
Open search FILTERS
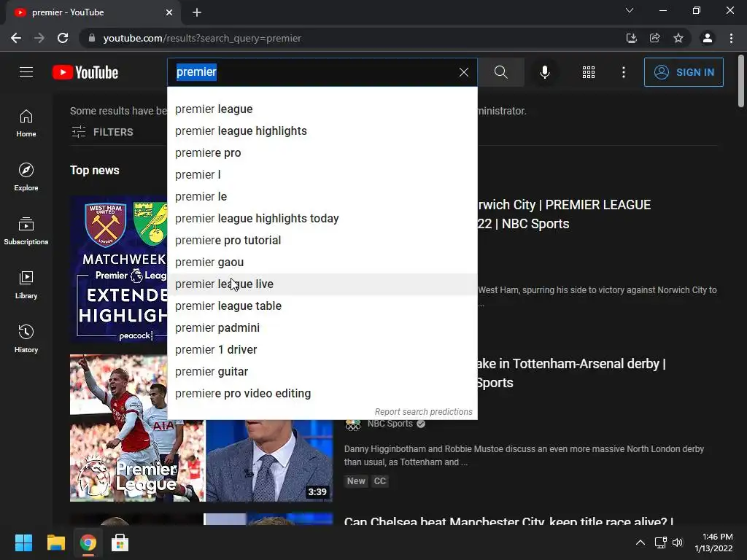pyautogui.click(x=102, y=132)
